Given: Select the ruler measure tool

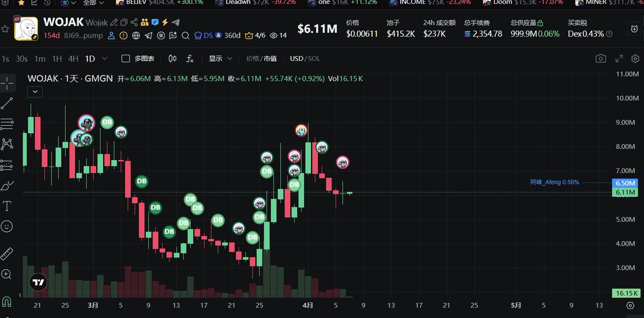Looking at the screenshot, I should tap(7, 254).
